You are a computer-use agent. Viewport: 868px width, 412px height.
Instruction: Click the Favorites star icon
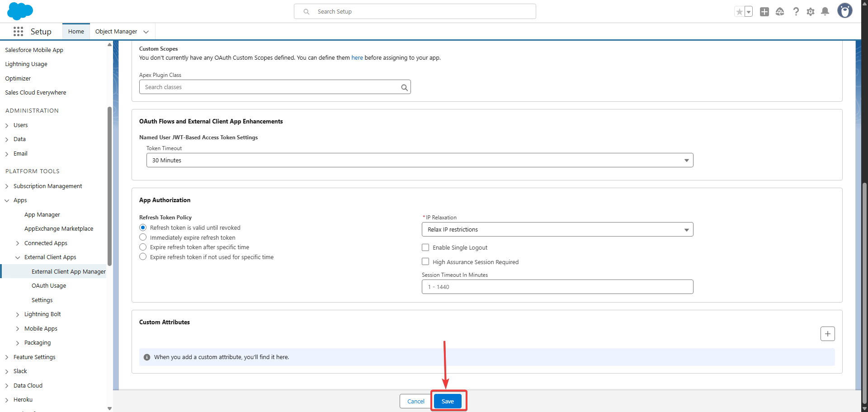[739, 12]
